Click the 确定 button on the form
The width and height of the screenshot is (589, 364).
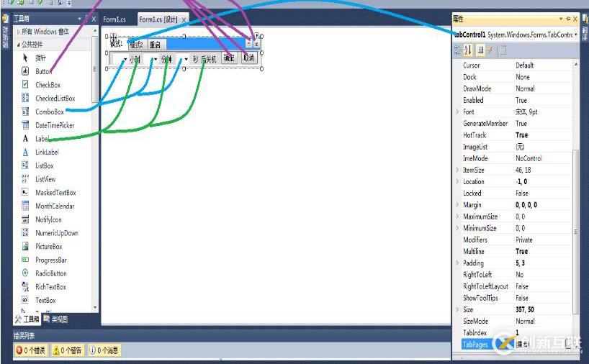(229, 58)
